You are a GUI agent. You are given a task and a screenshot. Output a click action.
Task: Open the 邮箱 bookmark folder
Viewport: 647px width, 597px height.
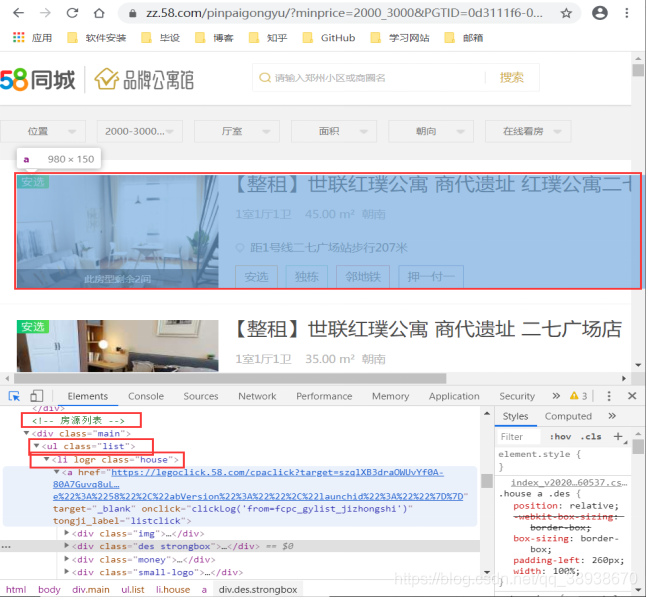(x=464, y=38)
